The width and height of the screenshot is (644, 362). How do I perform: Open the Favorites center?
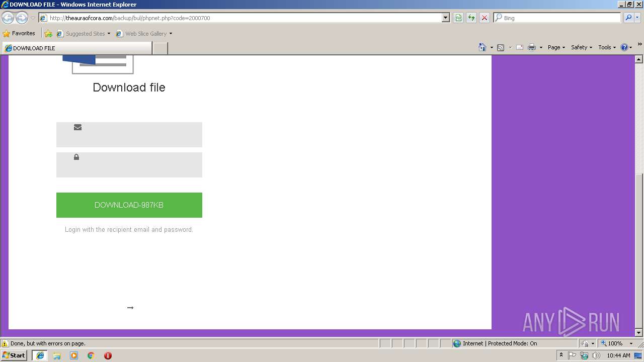click(19, 34)
